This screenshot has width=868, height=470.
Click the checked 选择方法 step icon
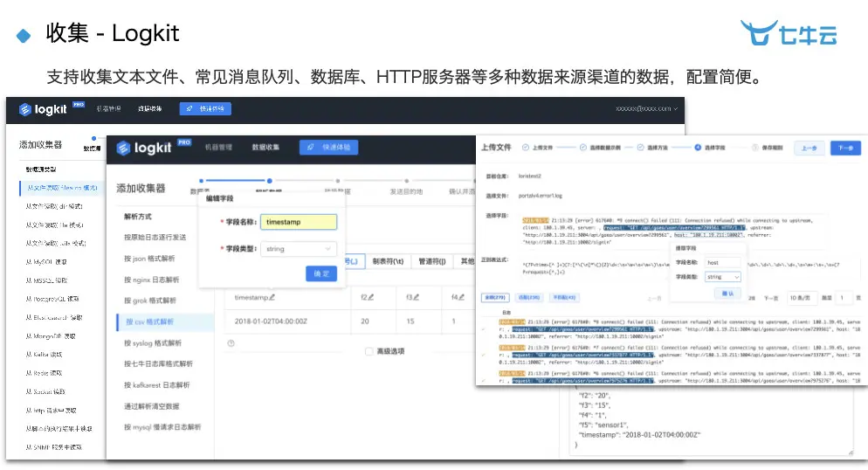(640, 148)
